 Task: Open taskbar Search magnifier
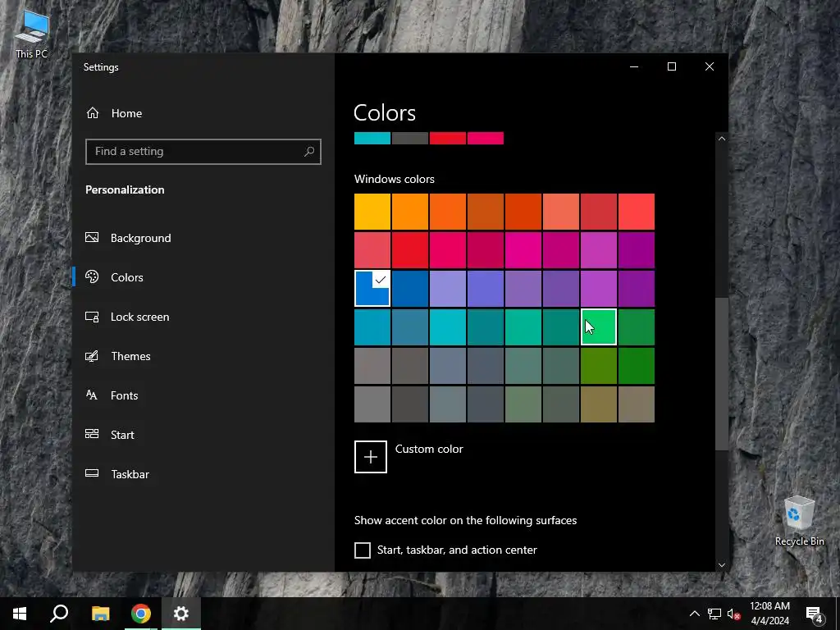point(59,614)
